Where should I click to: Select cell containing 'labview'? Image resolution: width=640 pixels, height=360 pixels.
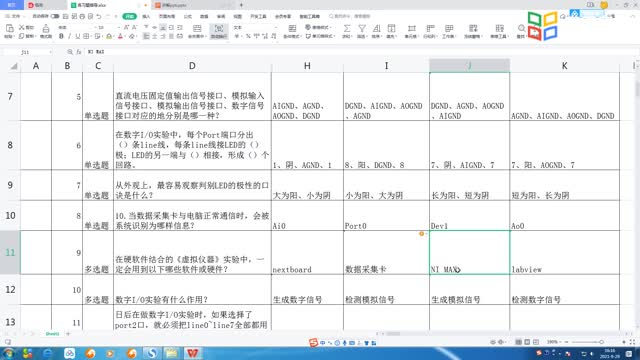pyautogui.click(x=564, y=253)
